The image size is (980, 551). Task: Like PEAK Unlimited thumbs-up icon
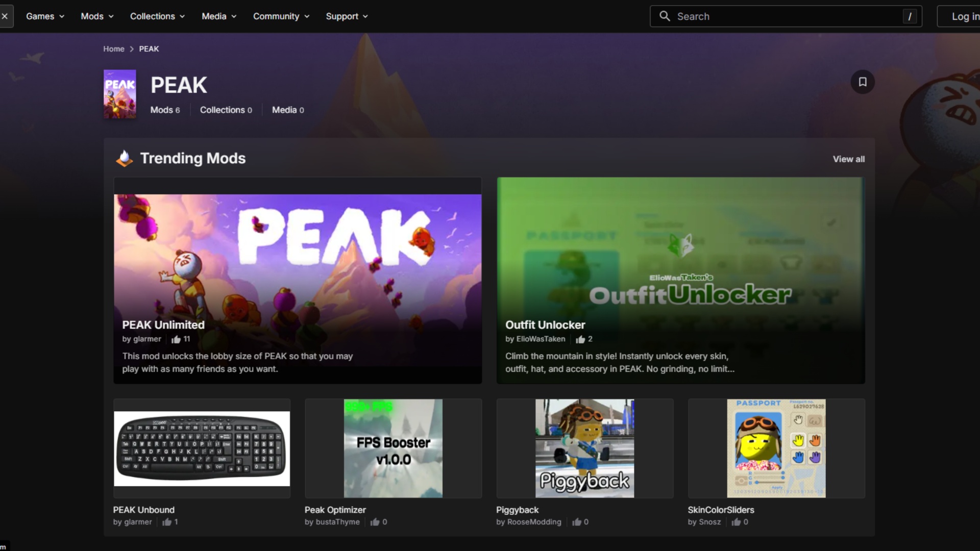(x=176, y=339)
